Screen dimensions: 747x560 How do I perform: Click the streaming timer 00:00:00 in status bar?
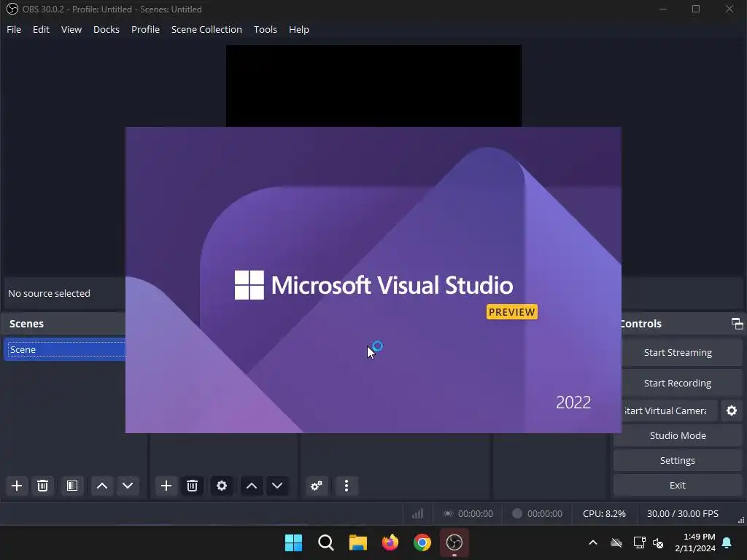476,514
